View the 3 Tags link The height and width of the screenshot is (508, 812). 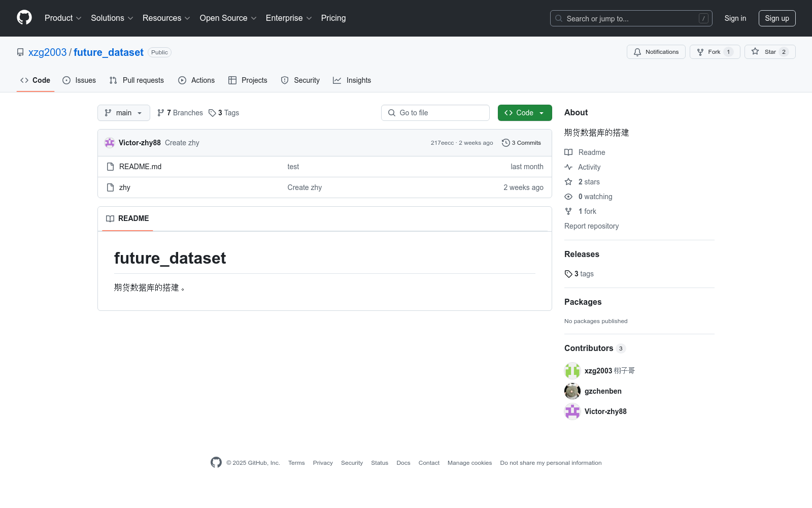click(224, 113)
